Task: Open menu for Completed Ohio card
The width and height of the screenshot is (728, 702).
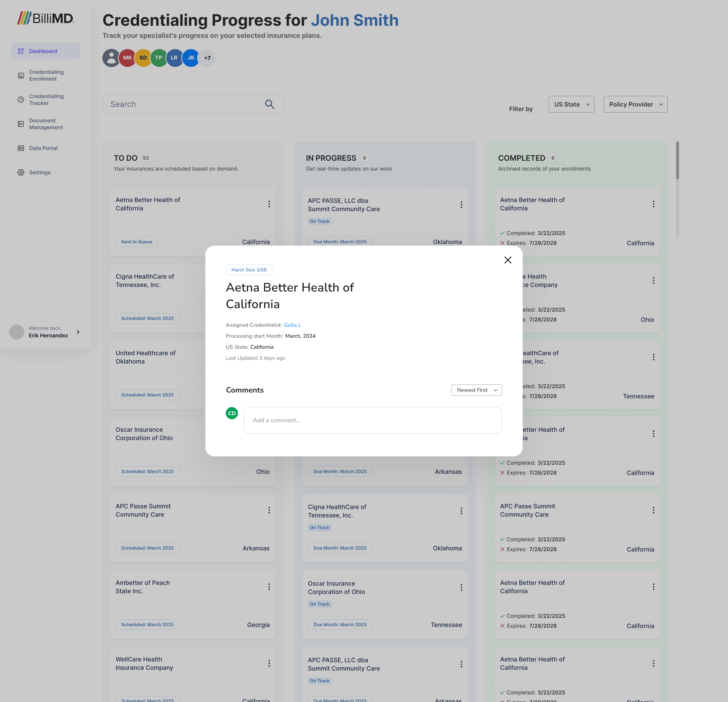Action: coord(653,281)
